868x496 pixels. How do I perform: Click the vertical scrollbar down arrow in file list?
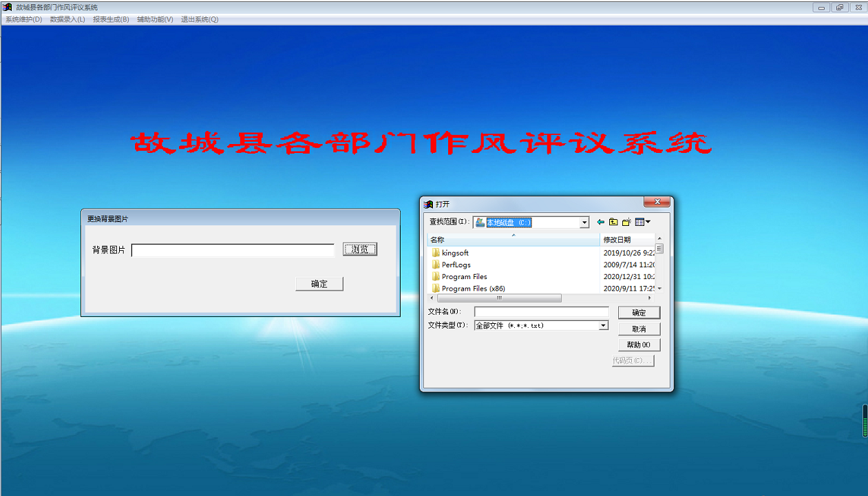click(x=659, y=289)
